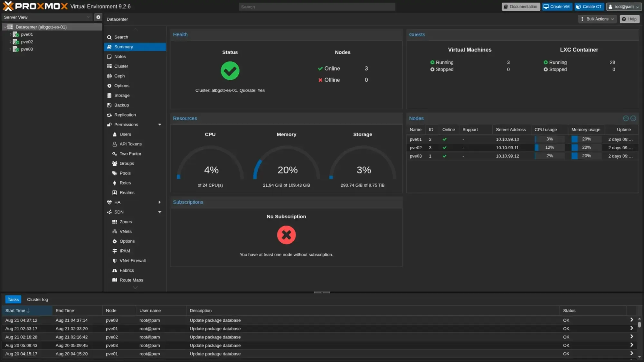Click the Proxmox logo
644x362 pixels.
35,6
